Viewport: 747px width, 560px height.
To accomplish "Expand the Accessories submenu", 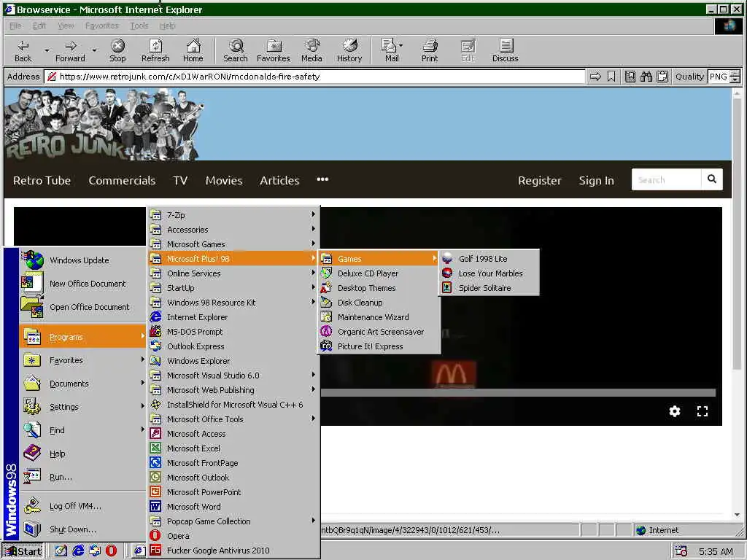I will tap(233, 230).
